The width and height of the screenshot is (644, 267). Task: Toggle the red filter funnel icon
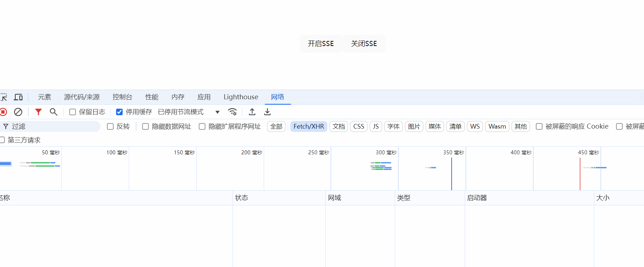coord(38,112)
